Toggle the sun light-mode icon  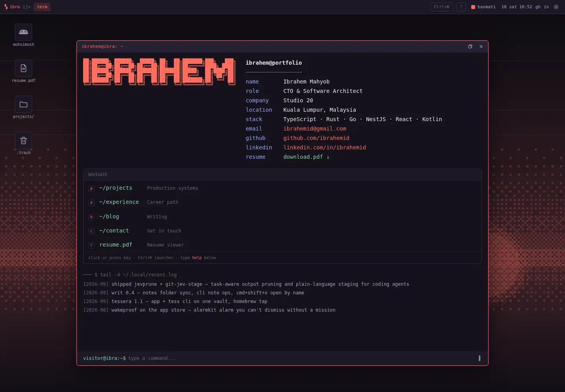pyautogui.click(x=556, y=7)
